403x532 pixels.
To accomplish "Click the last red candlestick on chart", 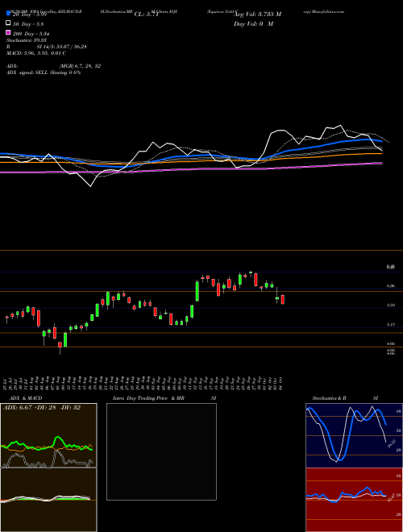I will tap(283, 299).
